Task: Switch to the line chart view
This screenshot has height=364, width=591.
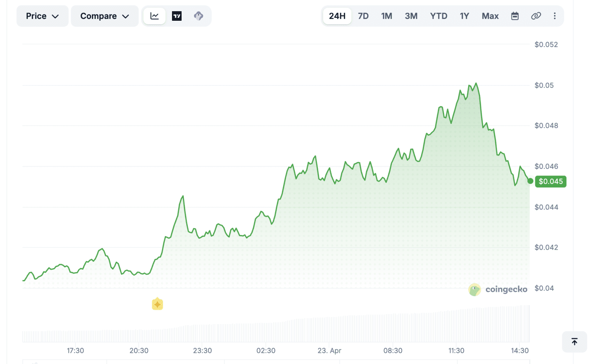Action: point(155,16)
